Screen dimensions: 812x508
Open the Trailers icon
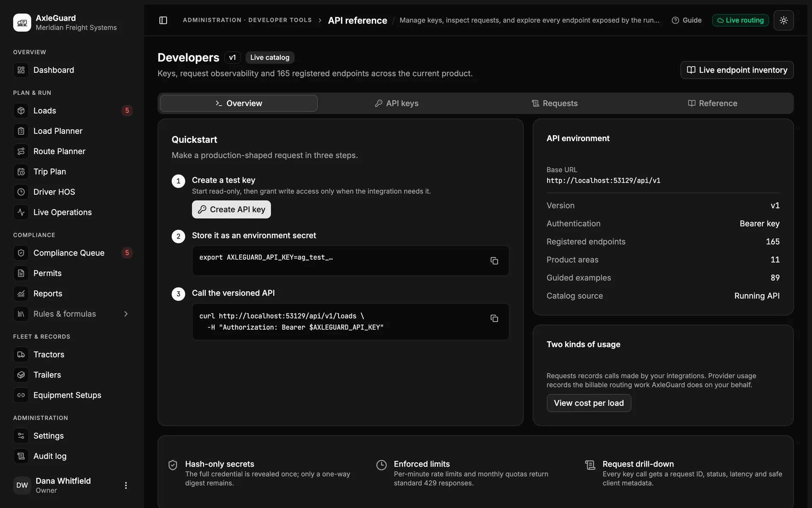pos(21,375)
